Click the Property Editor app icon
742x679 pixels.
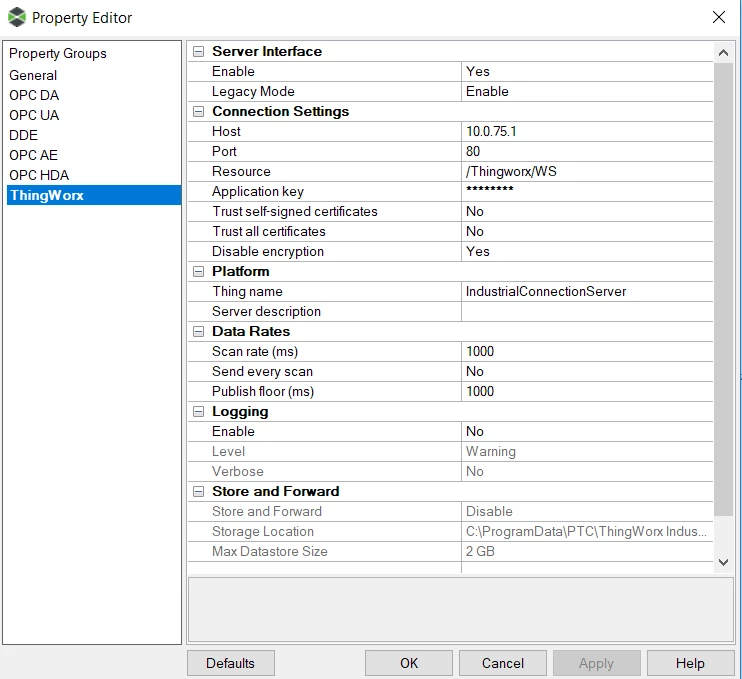coord(17,18)
